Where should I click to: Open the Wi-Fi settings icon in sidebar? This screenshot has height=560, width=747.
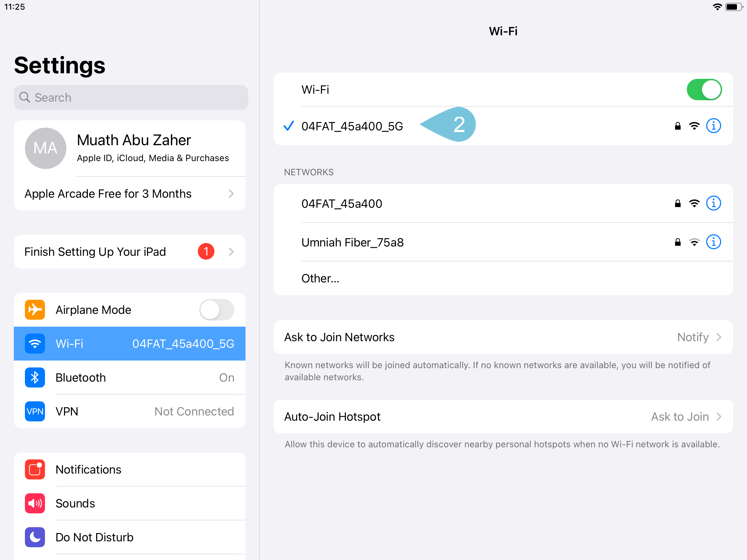34,344
